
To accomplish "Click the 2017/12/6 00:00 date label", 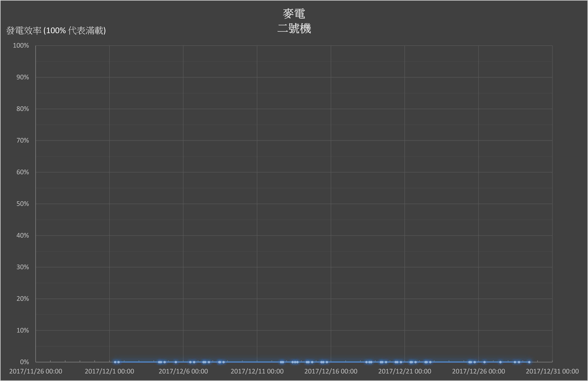I will [x=183, y=371].
